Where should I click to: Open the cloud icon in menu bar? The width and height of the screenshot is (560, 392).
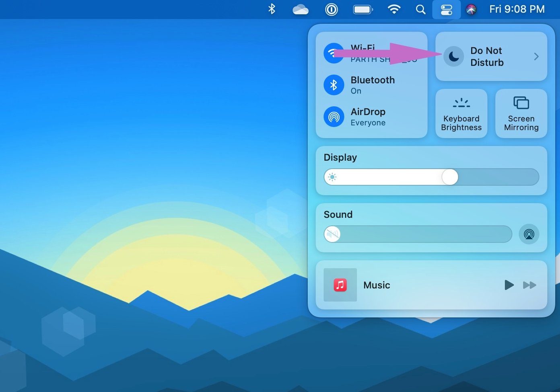[301, 9]
